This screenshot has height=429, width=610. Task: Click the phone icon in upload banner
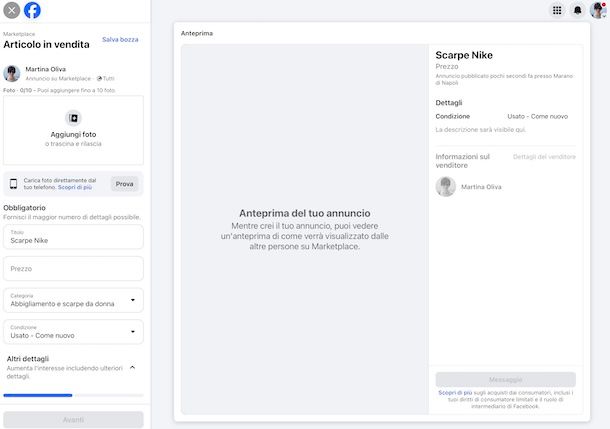(14, 184)
